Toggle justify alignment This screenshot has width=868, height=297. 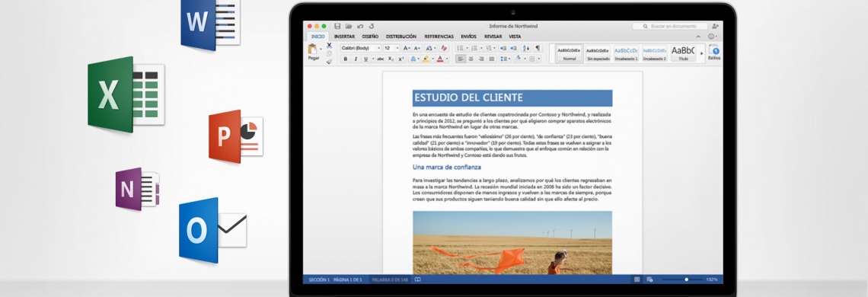(x=491, y=59)
